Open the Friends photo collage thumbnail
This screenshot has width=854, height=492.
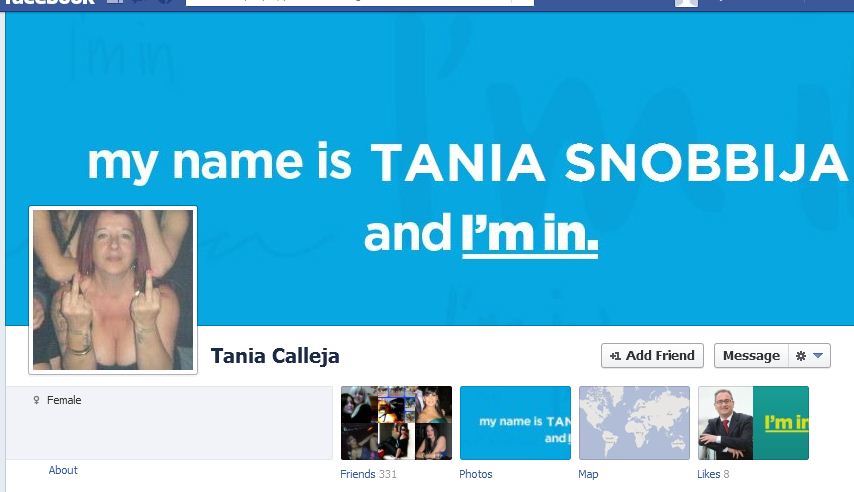396,423
